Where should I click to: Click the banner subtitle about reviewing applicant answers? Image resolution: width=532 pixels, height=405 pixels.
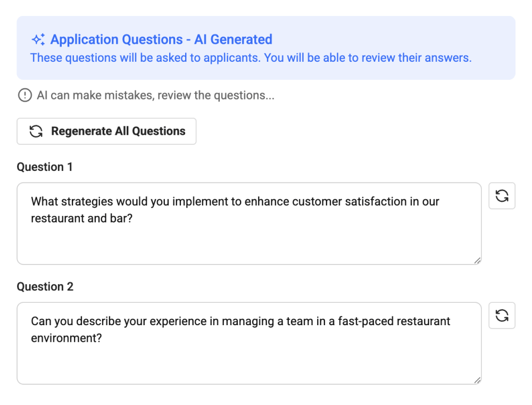click(x=251, y=58)
